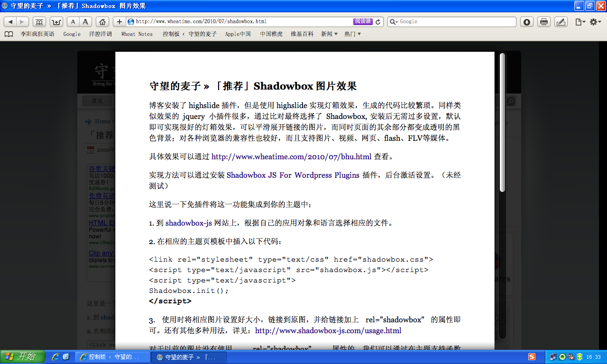Expand the 新闻 bookmarks folder
Viewport: 607px width, 364px height.
point(329,34)
